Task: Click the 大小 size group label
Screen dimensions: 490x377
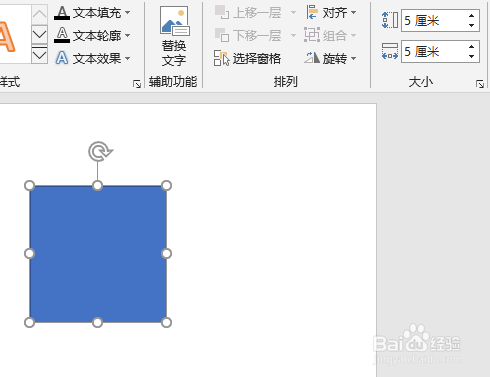Action: point(421,82)
